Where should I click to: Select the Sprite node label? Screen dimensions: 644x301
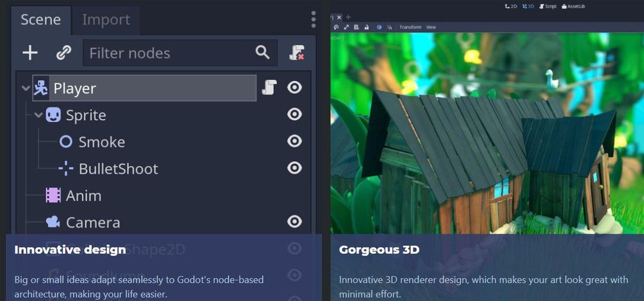86,115
